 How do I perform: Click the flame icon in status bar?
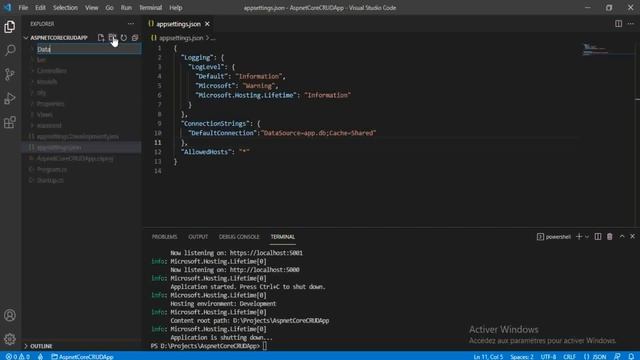coord(40,356)
